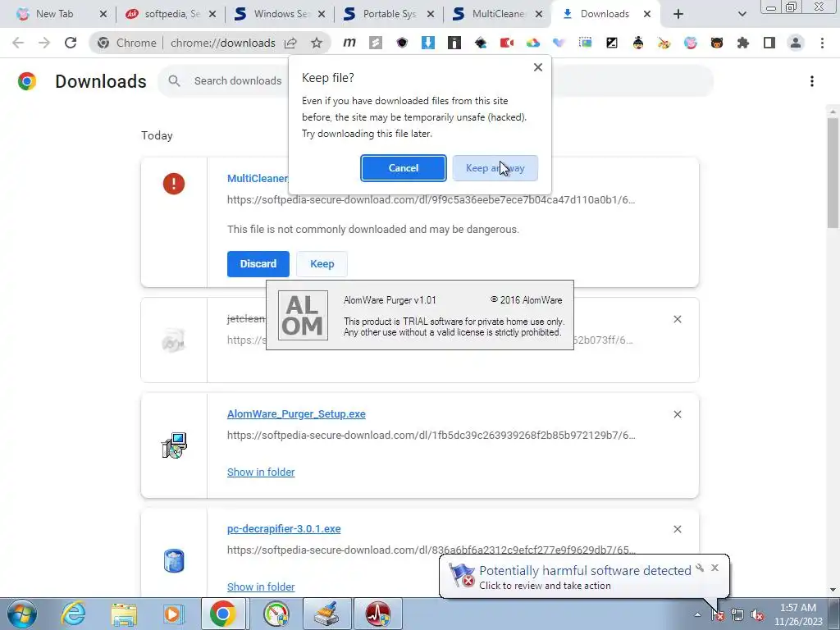
Task: Expand the tab search dropdown arrow
Action: coord(742,14)
